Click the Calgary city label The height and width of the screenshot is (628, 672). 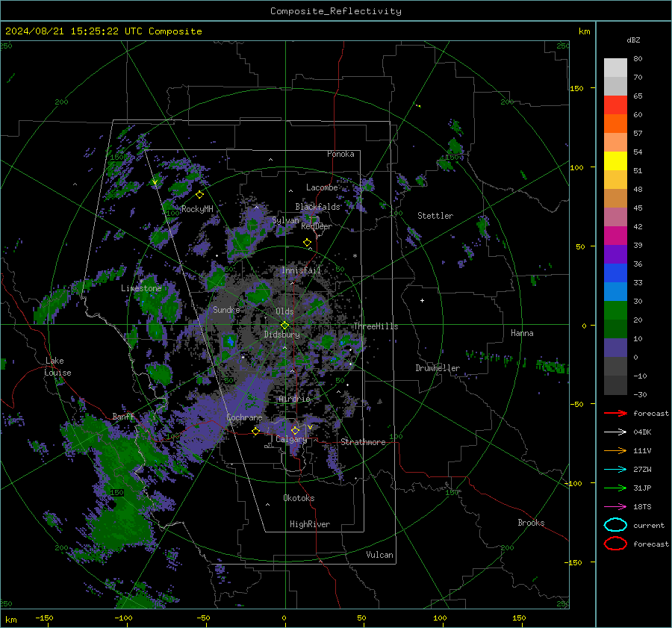(x=291, y=439)
